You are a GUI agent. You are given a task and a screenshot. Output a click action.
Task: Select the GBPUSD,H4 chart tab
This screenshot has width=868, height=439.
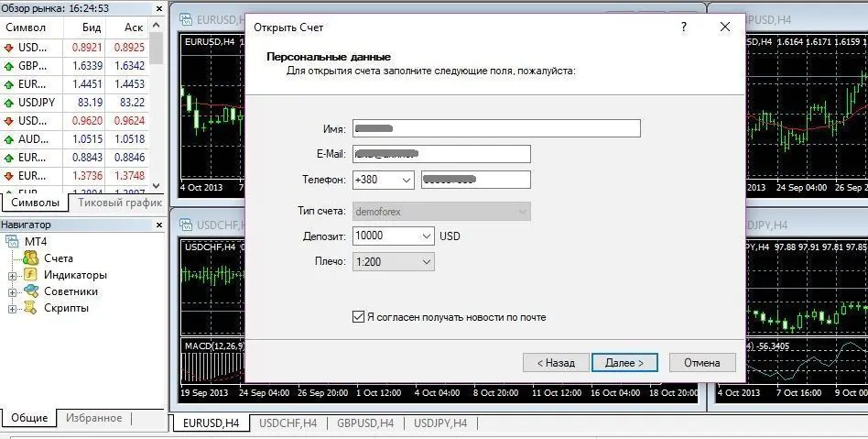click(x=364, y=423)
